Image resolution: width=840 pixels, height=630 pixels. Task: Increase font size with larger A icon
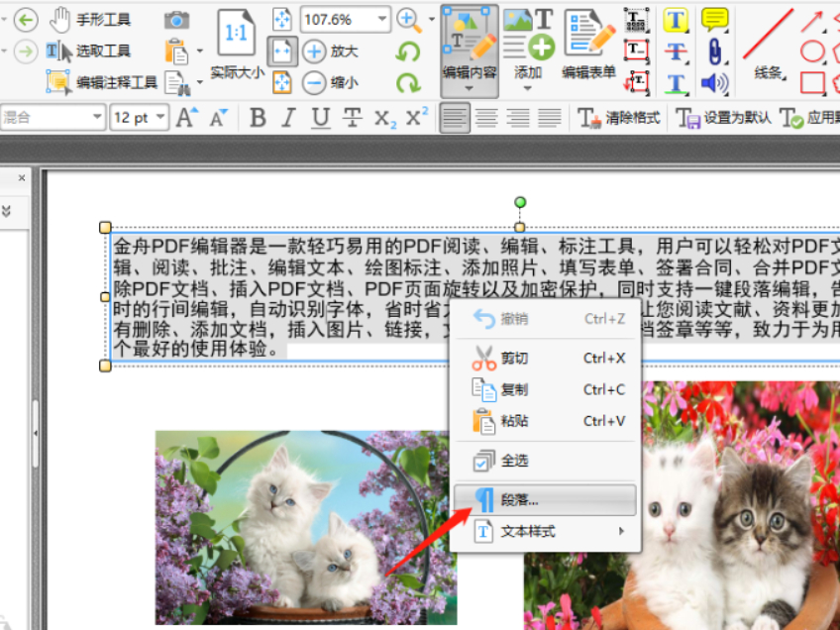187,117
